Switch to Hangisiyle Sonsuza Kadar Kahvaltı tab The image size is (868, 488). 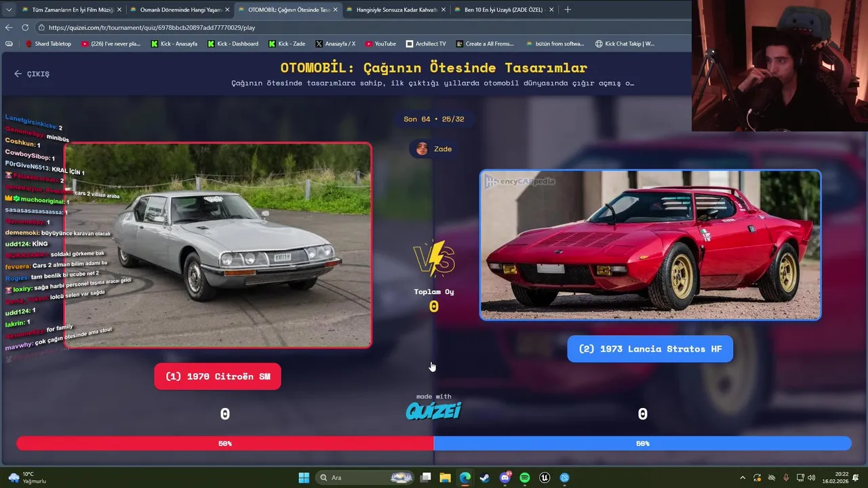[395, 9]
